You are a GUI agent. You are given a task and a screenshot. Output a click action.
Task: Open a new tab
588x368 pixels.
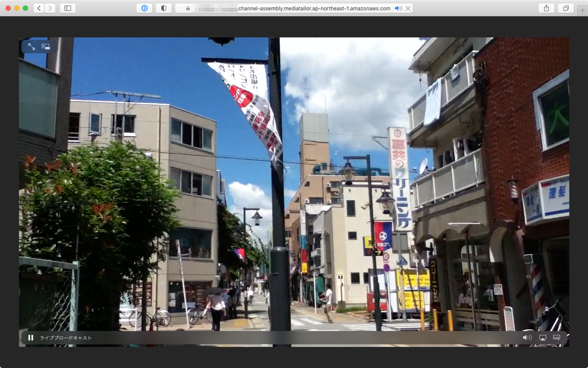582,11
